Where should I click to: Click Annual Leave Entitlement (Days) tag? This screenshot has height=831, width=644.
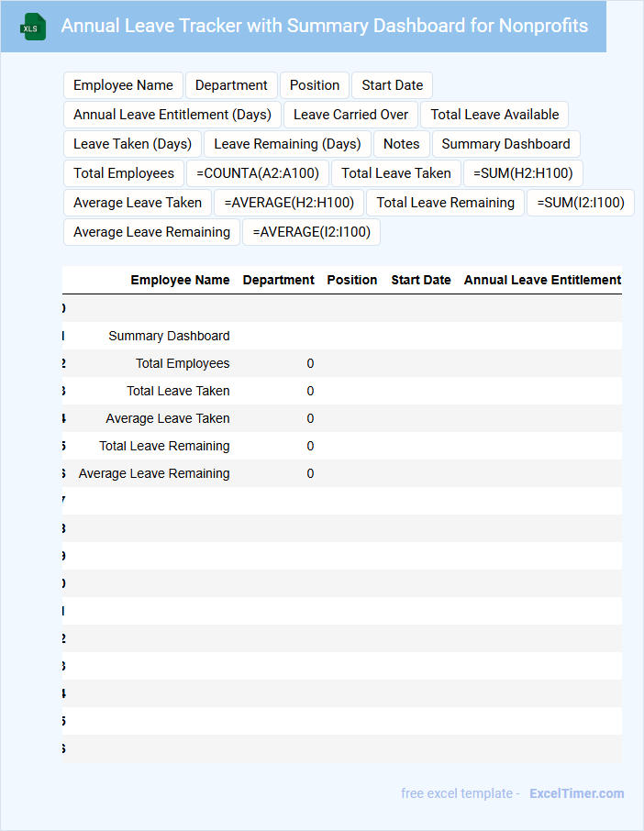172,115
